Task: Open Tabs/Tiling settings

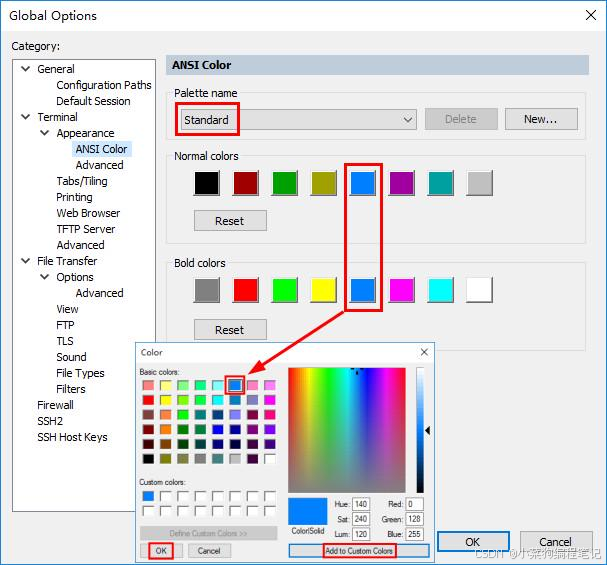Action: point(82,181)
